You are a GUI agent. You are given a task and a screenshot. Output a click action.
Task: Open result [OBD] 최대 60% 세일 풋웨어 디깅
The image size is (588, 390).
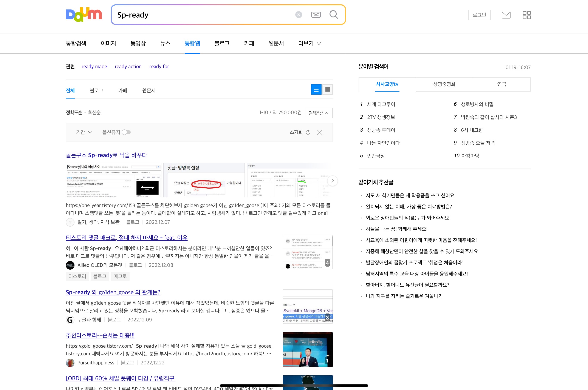(120, 378)
